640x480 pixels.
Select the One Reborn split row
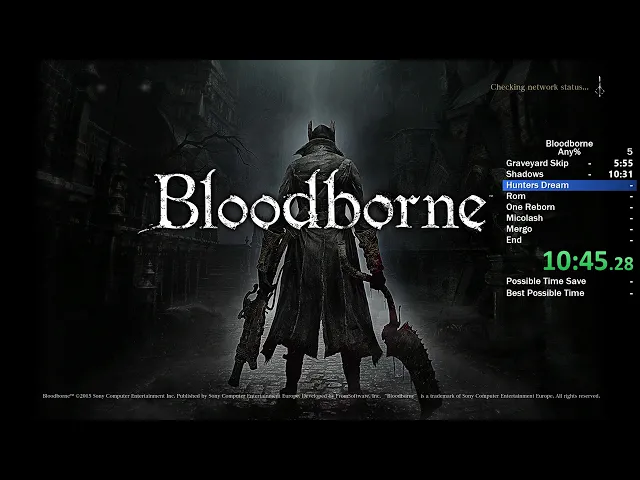point(569,207)
